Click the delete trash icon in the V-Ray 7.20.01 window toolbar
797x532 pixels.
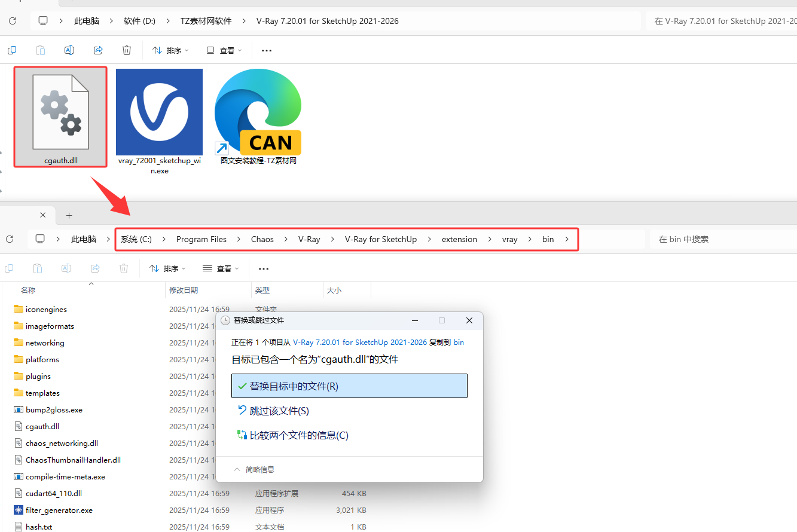[127, 50]
